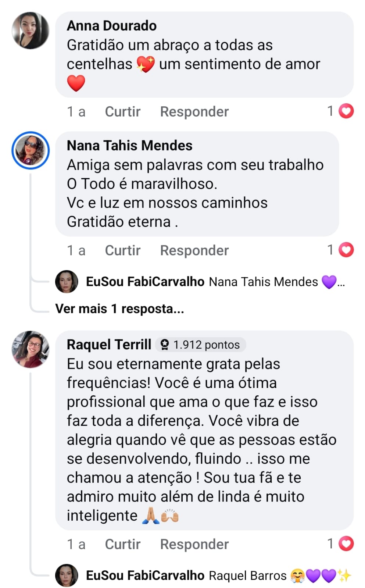Tap the 1.912 pontos badge icon
Screen dimensions: 365x588
point(165,345)
